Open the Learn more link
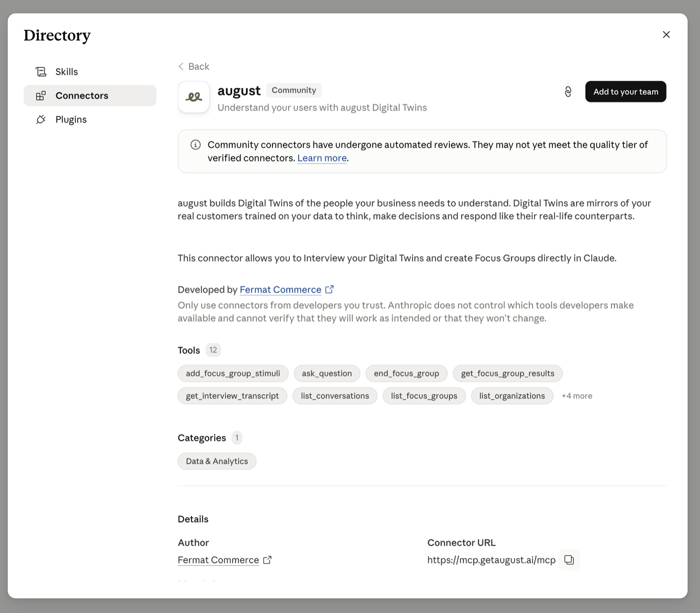Viewport: 700px width, 613px height. click(x=322, y=158)
